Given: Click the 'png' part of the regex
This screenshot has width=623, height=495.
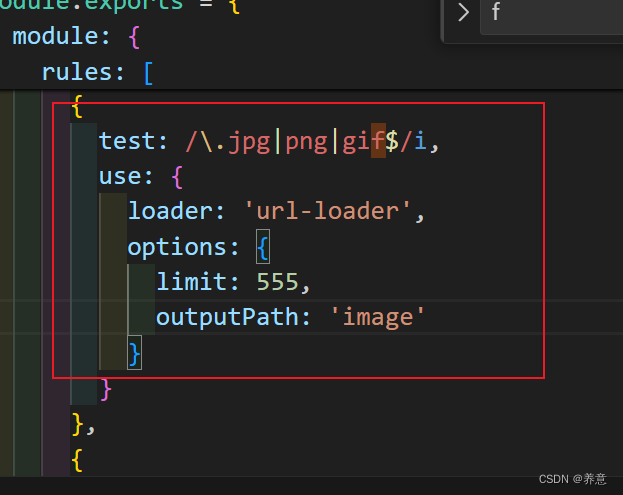Looking at the screenshot, I should [306, 142].
